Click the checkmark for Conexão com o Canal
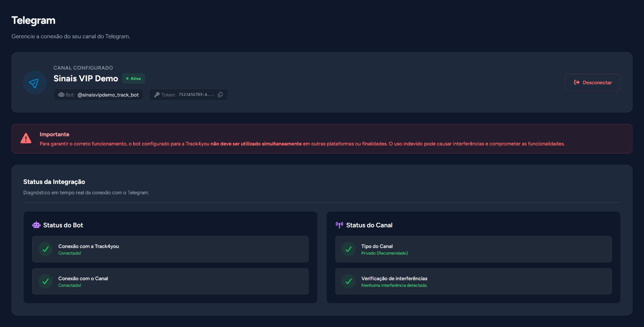This screenshot has height=327, width=644. coord(45,281)
